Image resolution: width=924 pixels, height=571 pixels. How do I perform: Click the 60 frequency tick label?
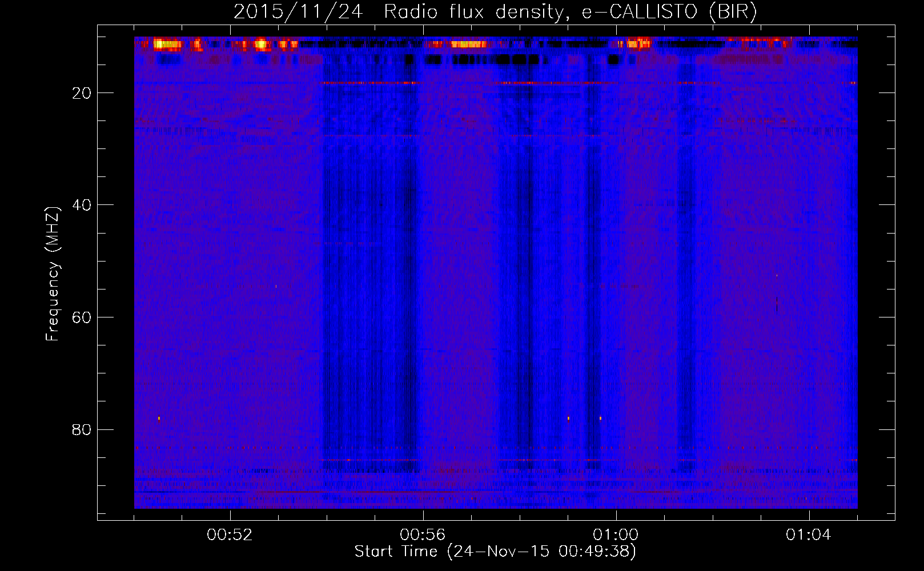(82, 317)
